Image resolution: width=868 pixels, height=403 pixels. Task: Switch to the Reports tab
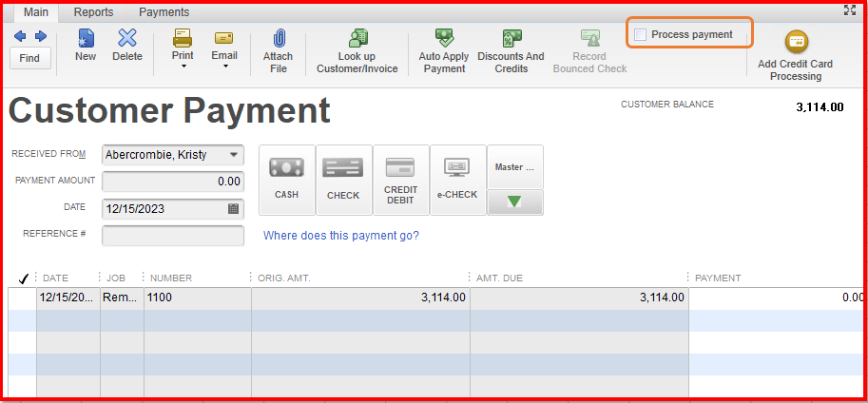pos(93,12)
